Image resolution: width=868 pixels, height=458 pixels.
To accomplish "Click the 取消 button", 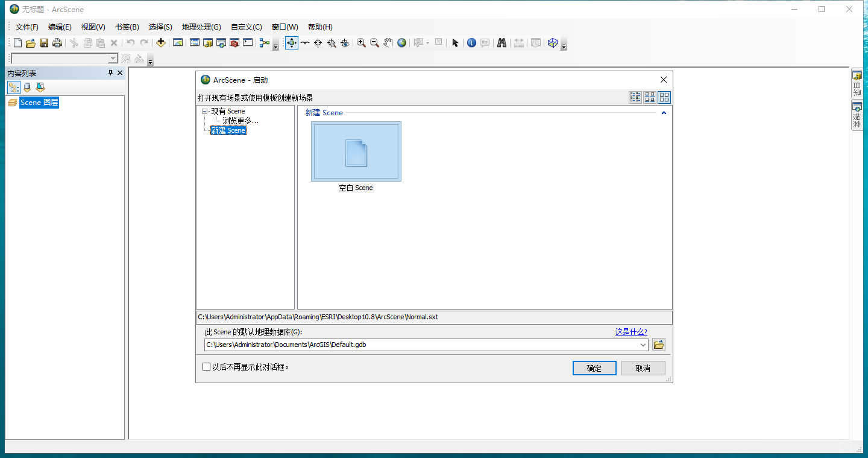I will coord(643,368).
